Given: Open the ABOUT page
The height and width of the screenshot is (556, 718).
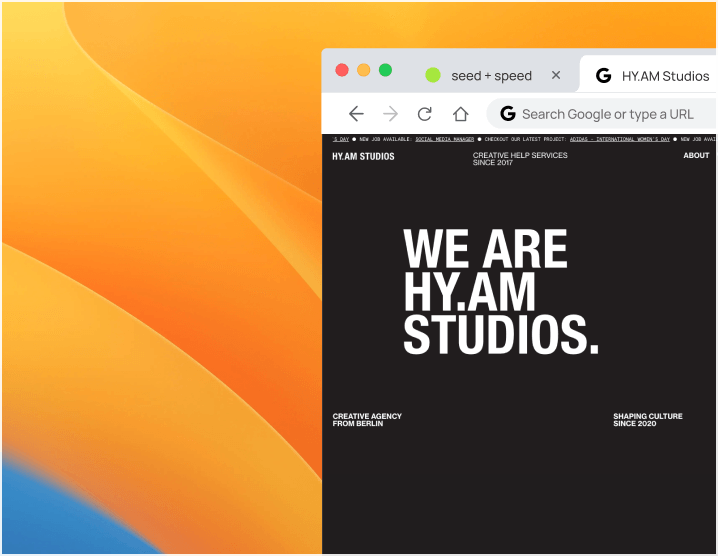Looking at the screenshot, I should pyautogui.click(x=696, y=156).
